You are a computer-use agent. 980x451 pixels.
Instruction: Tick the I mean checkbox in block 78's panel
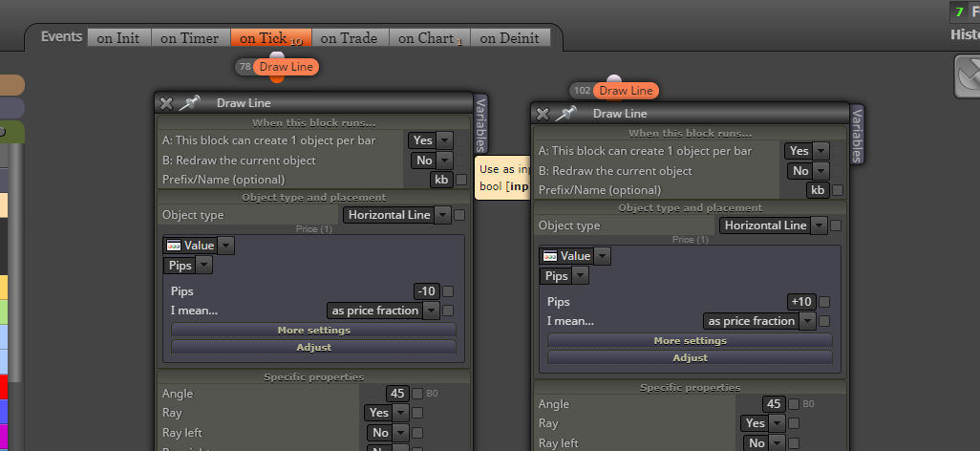[448, 311]
